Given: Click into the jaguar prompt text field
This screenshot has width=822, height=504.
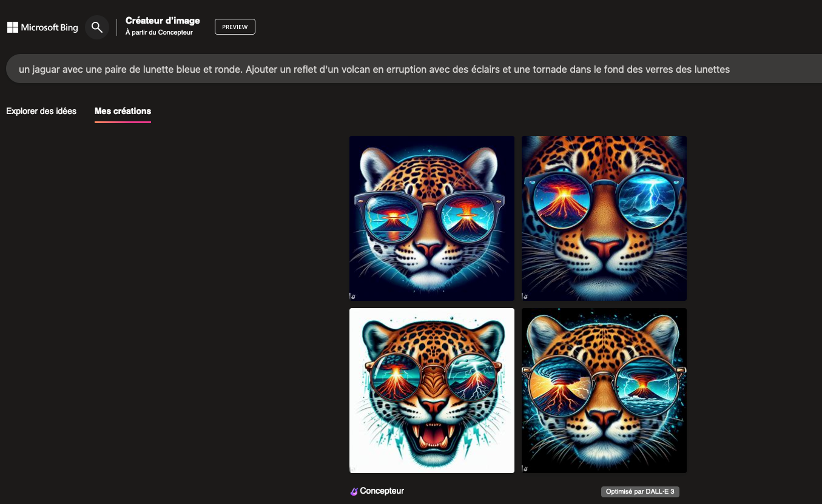Looking at the screenshot, I should click(414, 69).
